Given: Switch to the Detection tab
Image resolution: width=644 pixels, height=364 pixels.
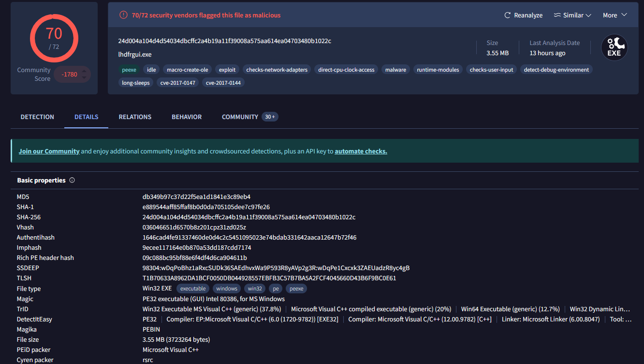Looking at the screenshot, I should click(x=37, y=117).
